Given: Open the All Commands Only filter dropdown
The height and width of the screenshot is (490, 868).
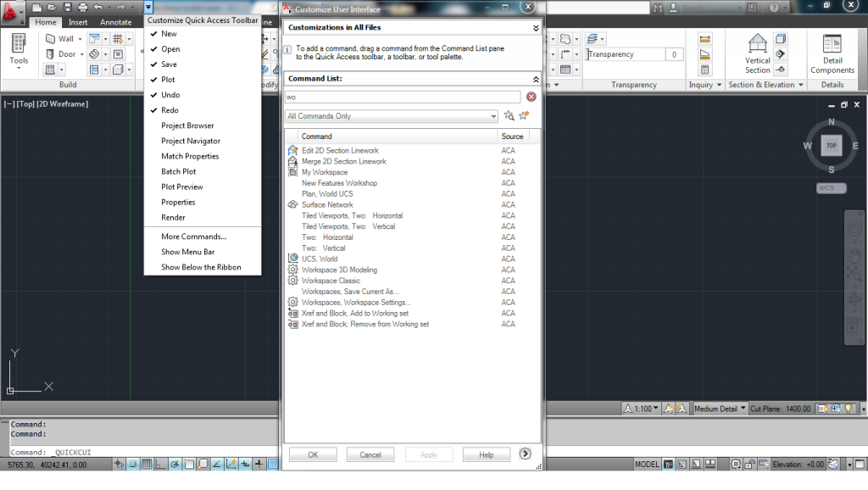Looking at the screenshot, I should (392, 116).
